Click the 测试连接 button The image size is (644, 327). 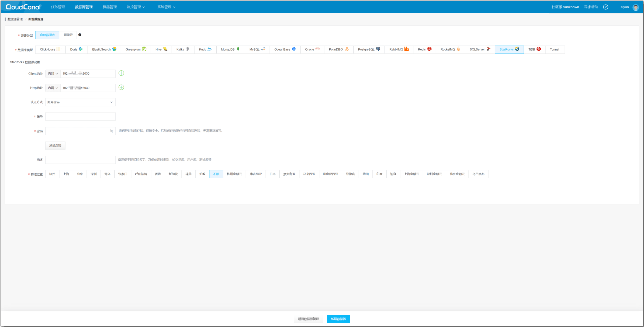click(x=55, y=145)
